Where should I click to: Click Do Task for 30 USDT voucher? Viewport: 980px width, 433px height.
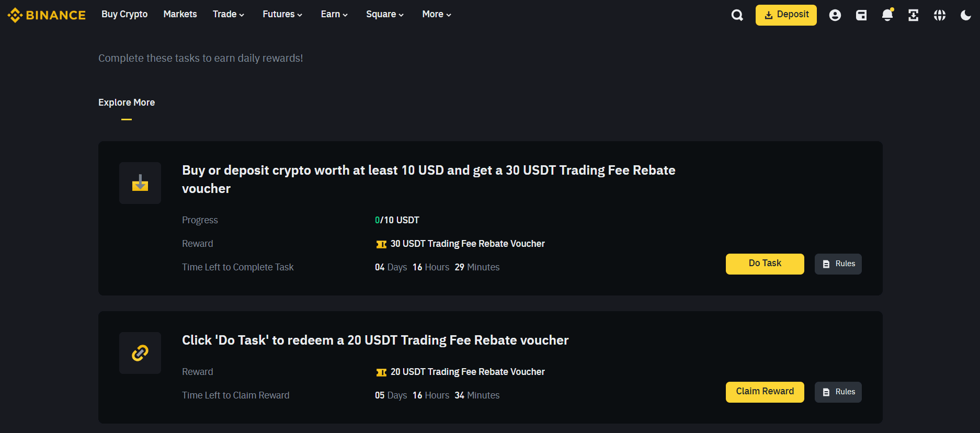click(x=765, y=264)
